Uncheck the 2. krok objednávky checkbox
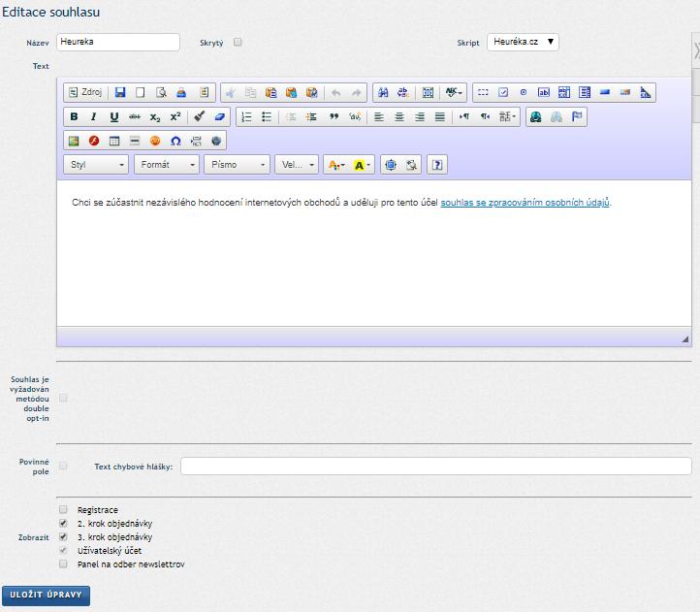 (64, 523)
